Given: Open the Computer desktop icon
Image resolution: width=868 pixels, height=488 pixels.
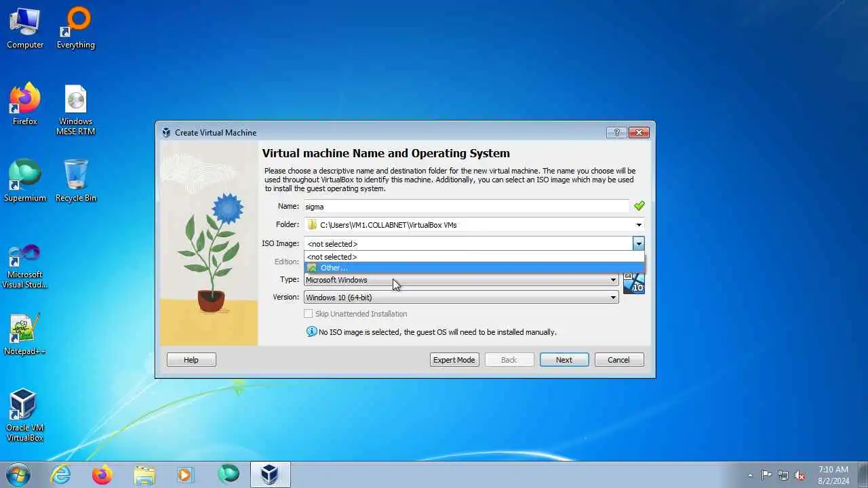Looking at the screenshot, I should [x=25, y=28].
